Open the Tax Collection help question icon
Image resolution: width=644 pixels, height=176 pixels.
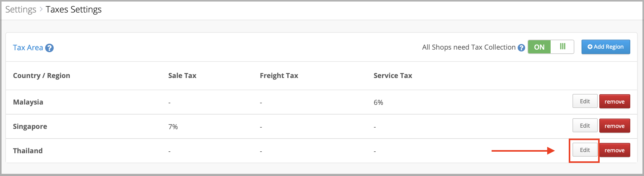tap(521, 48)
